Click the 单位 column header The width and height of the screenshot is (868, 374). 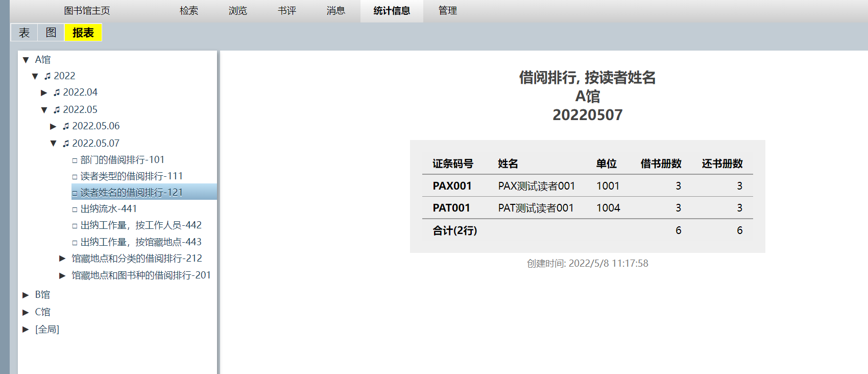coord(607,163)
